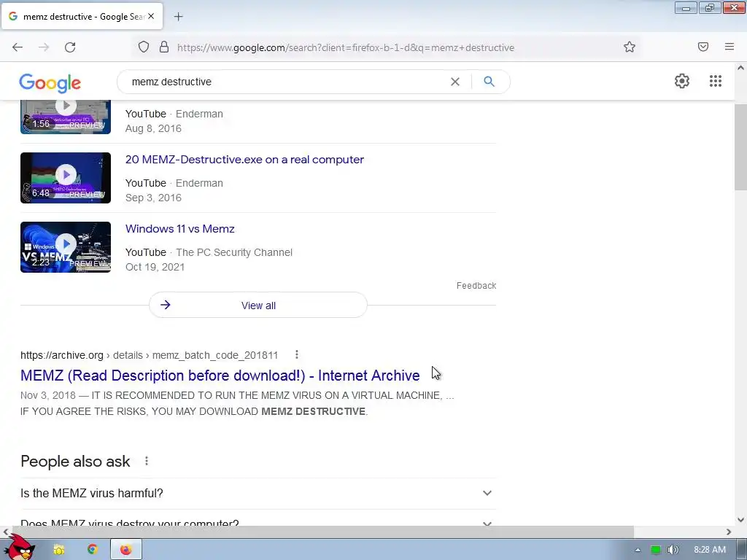Save page to Pocket
Image resolution: width=747 pixels, height=560 pixels.
703,47
